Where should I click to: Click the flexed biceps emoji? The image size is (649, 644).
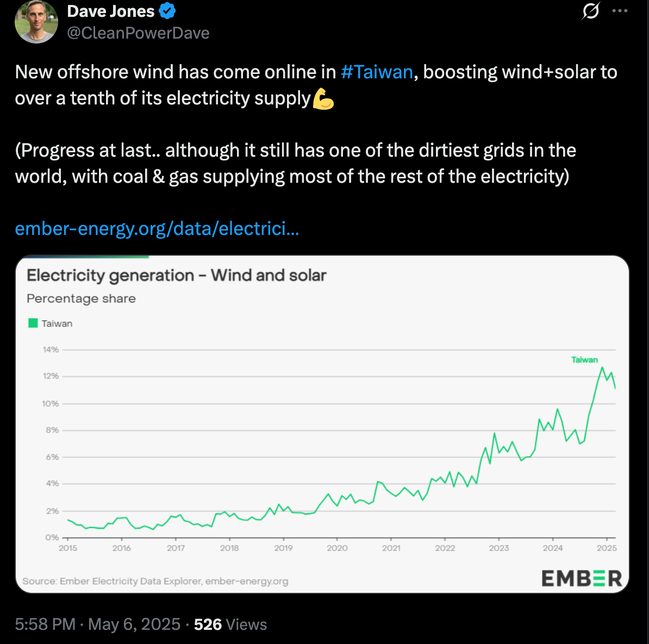tap(323, 99)
